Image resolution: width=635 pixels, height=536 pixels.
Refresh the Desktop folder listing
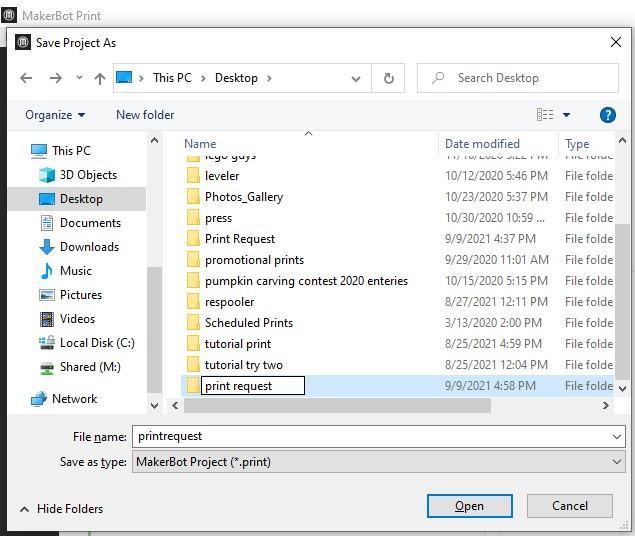pos(388,78)
